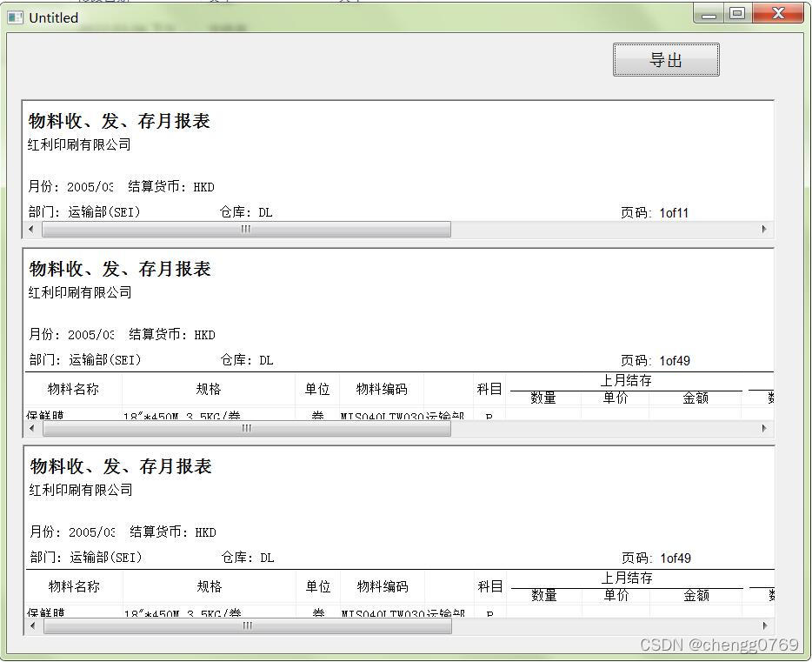Click 单位 column header in third report
Viewport: 812px width, 662px height.
[x=318, y=587]
